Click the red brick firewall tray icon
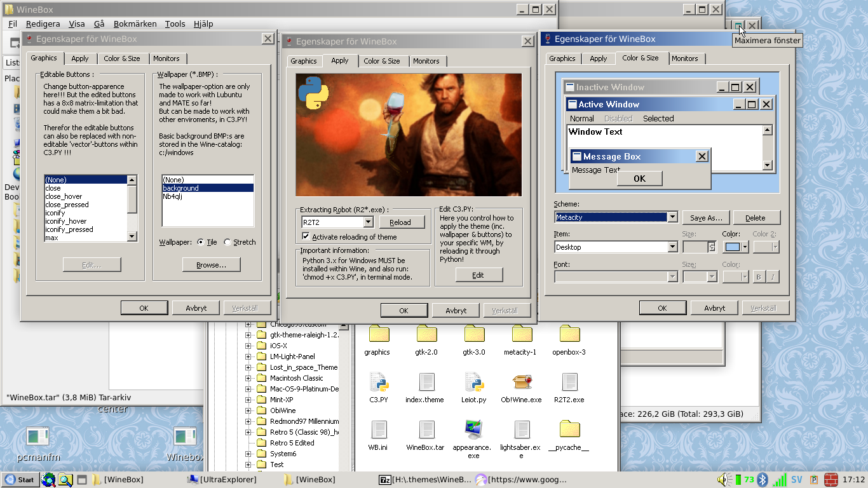 [x=831, y=480]
